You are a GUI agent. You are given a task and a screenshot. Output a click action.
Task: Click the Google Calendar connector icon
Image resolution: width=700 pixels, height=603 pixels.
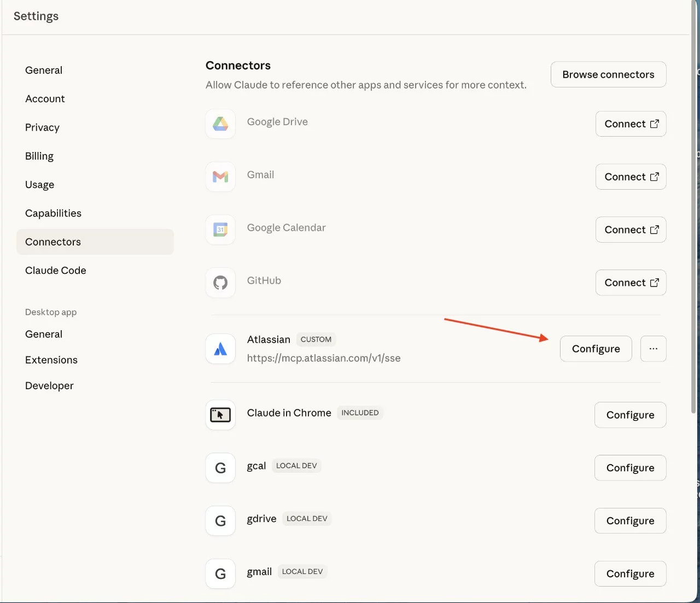click(220, 230)
